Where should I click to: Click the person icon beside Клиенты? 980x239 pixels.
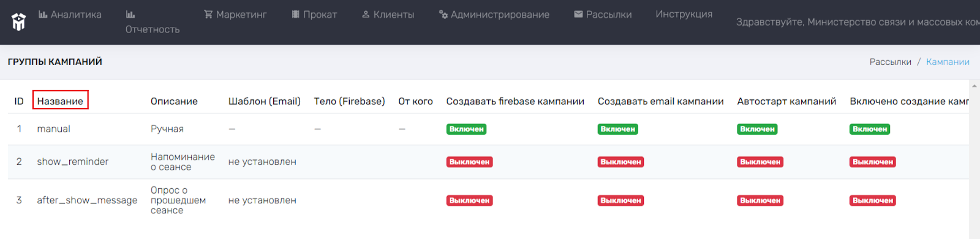tap(366, 14)
